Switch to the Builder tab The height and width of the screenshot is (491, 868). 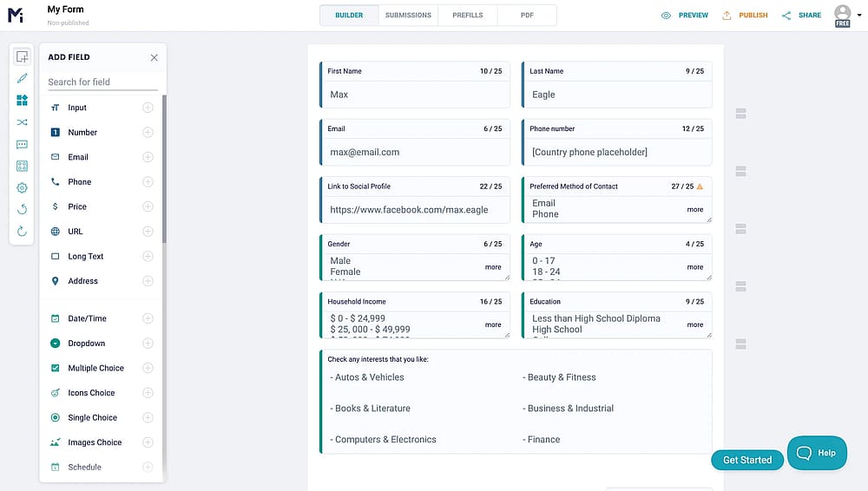click(349, 16)
